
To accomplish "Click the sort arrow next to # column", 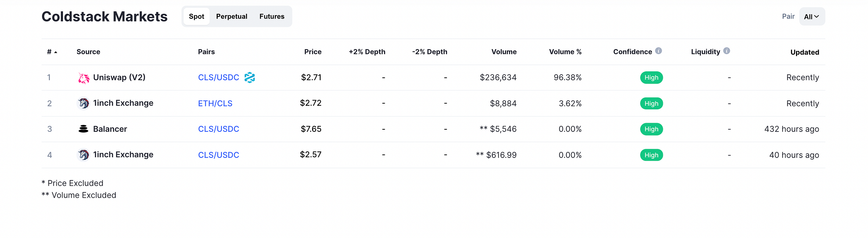I will click(x=56, y=52).
